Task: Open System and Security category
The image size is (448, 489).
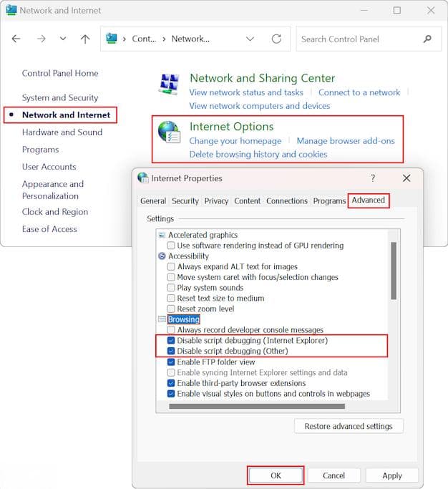Action: [x=60, y=98]
